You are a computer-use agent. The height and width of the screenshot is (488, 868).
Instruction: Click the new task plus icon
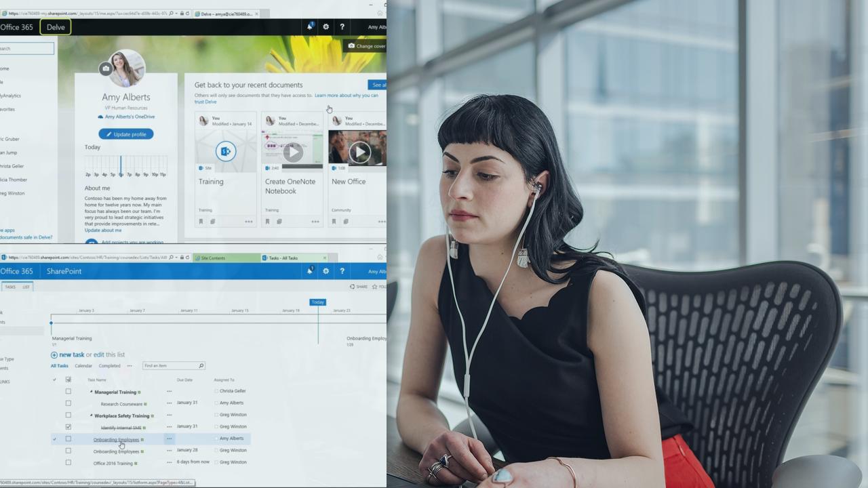coord(54,355)
